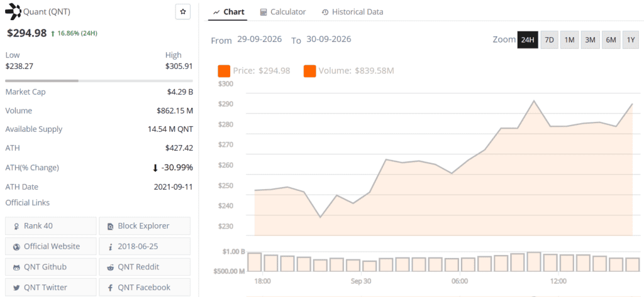Screen dimensions: 644x297
Task: Click the Low/High price range bar
Action: [x=99, y=81]
